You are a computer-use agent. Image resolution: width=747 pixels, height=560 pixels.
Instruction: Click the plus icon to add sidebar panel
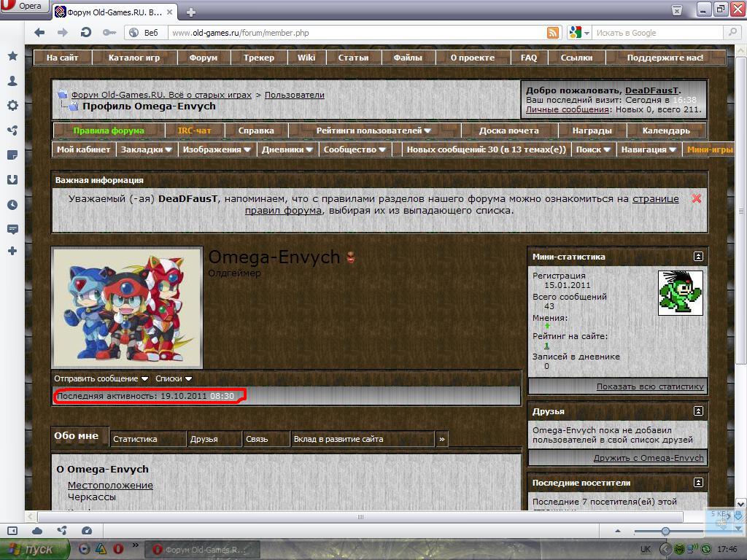point(12,251)
